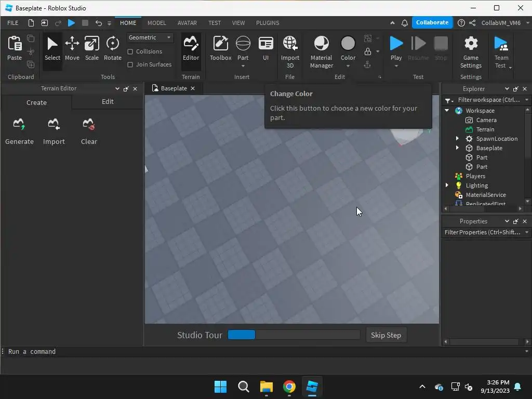Image resolution: width=532 pixels, height=399 pixels.
Task: Select the Move tool
Action: [72, 49]
